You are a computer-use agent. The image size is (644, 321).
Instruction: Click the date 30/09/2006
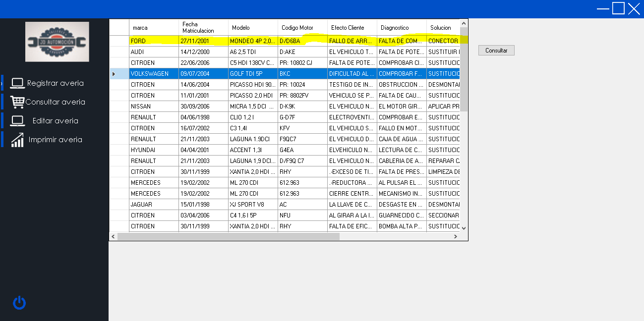point(203,107)
